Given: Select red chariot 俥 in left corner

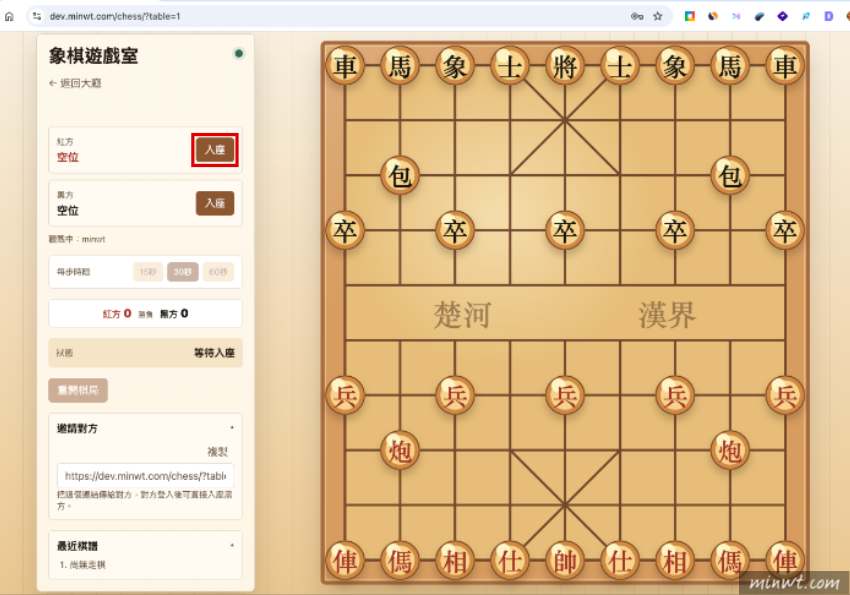Looking at the screenshot, I should pyautogui.click(x=345, y=560).
